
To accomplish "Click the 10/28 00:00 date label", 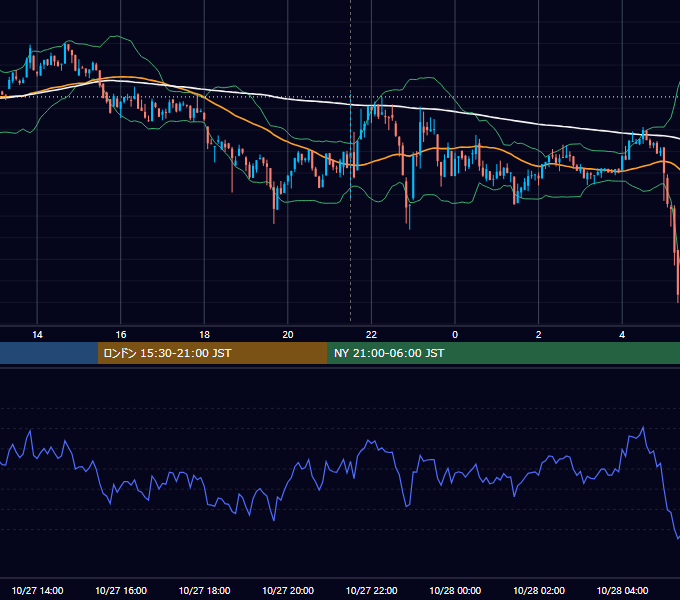I will coord(455,590).
